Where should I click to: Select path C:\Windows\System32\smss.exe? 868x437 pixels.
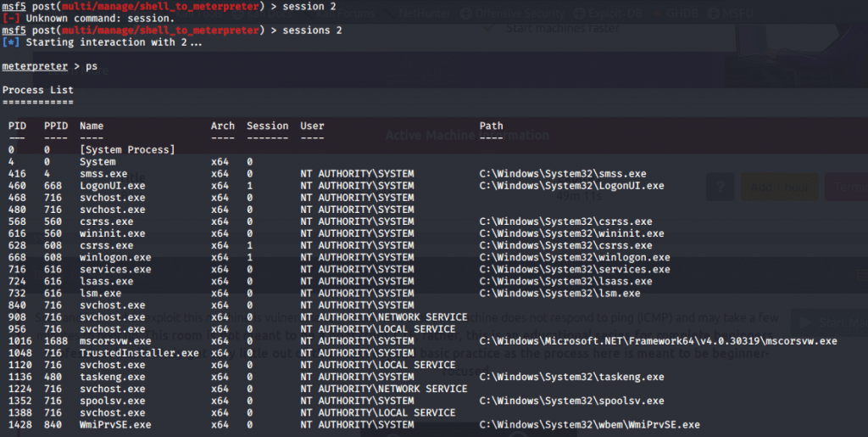pyautogui.click(x=563, y=173)
